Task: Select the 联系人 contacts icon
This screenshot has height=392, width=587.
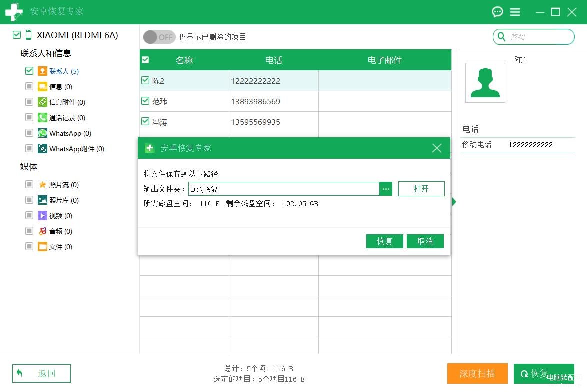Action: pos(42,71)
